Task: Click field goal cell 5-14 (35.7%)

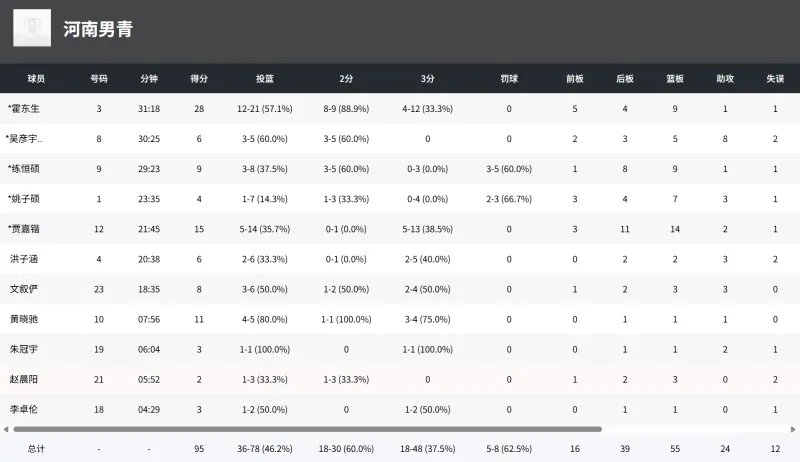Action: [x=265, y=229]
